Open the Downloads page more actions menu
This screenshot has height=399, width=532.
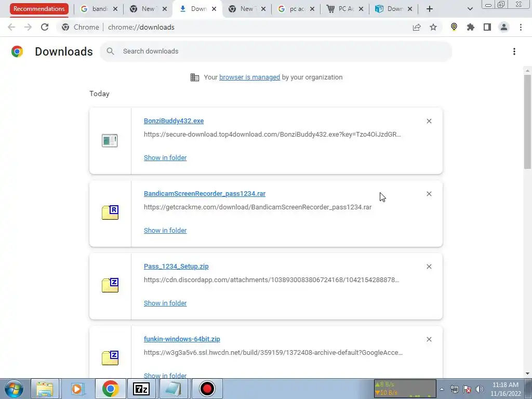coord(514,51)
